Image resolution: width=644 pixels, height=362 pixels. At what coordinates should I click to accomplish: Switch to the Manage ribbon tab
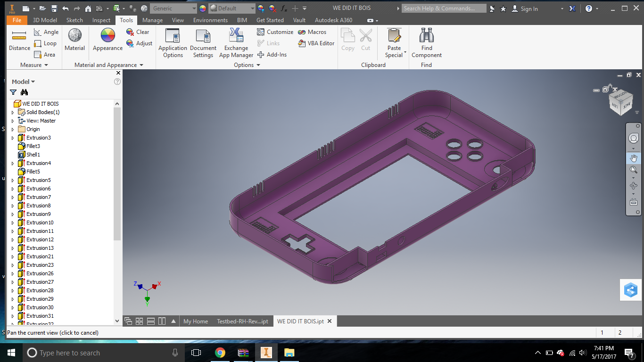152,20
